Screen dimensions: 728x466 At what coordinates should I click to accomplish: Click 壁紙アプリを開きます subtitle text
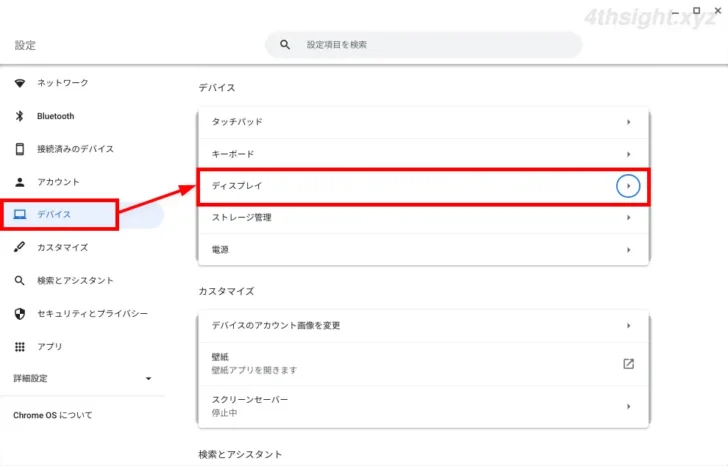pos(254,370)
